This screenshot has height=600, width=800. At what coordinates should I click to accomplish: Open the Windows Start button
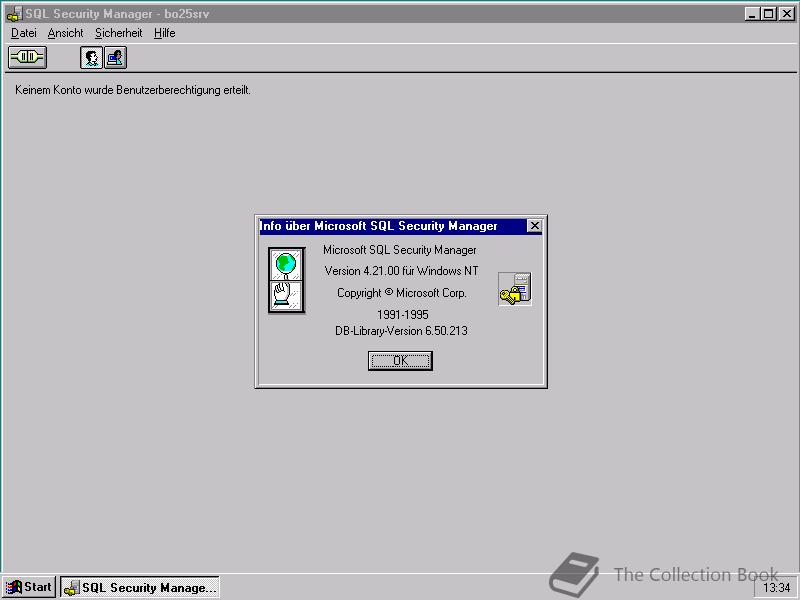click(x=29, y=587)
